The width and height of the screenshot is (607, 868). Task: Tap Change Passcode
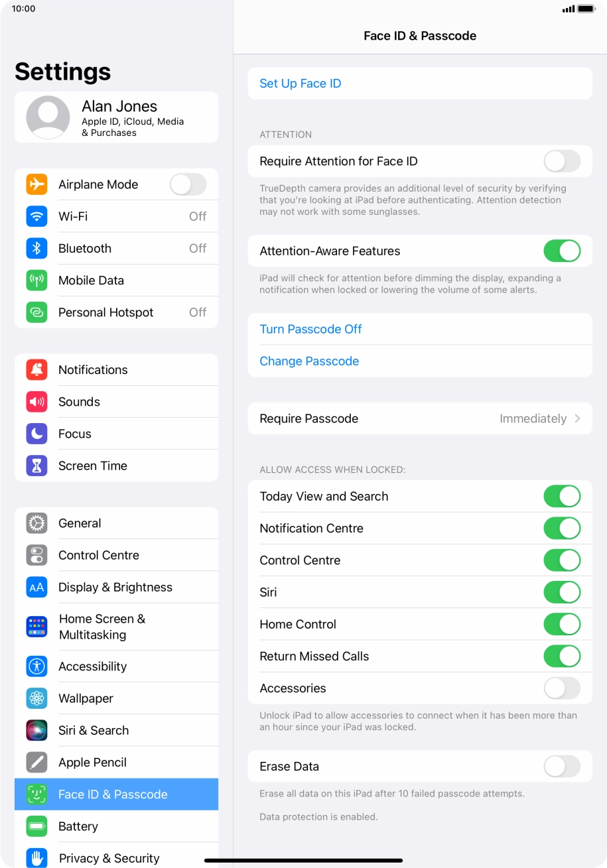309,361
